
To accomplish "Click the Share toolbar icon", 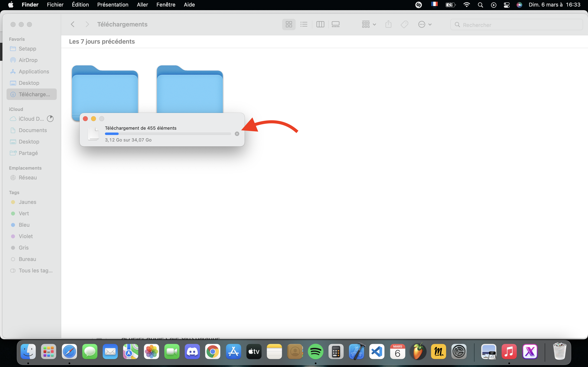I will pos(388,24).
